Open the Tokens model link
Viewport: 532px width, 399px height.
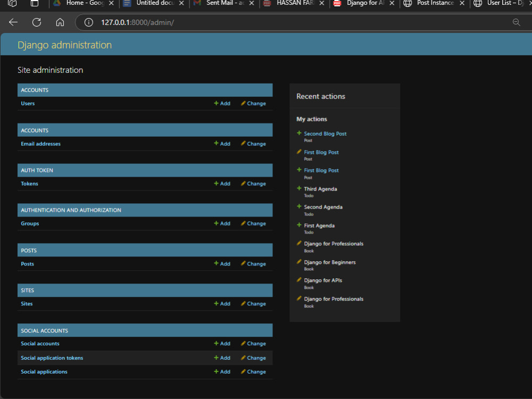(29, 184)
